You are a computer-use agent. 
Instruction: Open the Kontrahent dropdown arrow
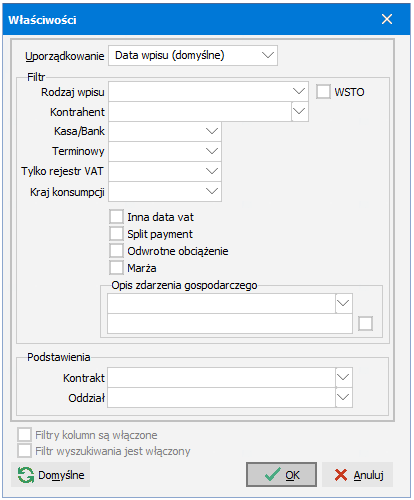tap(299, 111)
